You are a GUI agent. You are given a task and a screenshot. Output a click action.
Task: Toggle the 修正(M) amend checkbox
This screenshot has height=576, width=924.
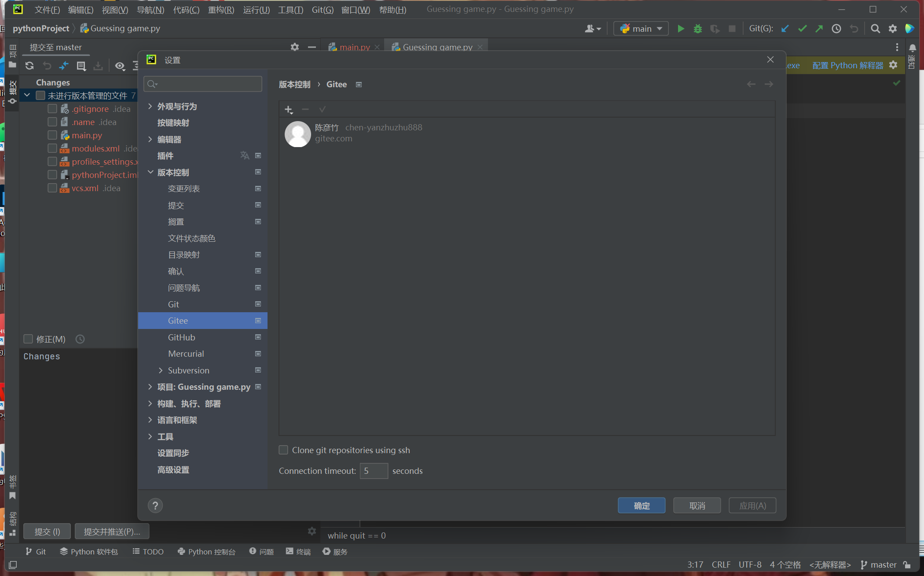tap(29, 339)
